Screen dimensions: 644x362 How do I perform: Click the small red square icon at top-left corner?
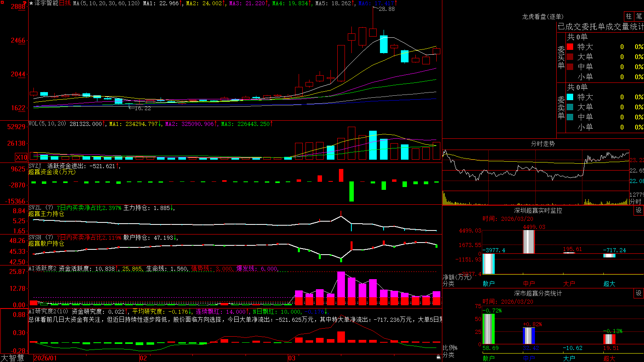pos(1,1)
